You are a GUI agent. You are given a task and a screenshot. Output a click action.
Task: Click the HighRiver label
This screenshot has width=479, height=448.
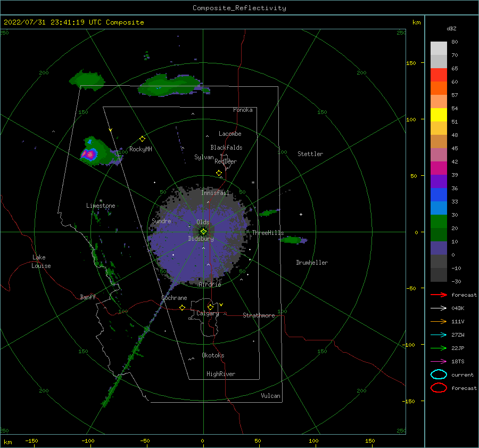tap(221, 374)
